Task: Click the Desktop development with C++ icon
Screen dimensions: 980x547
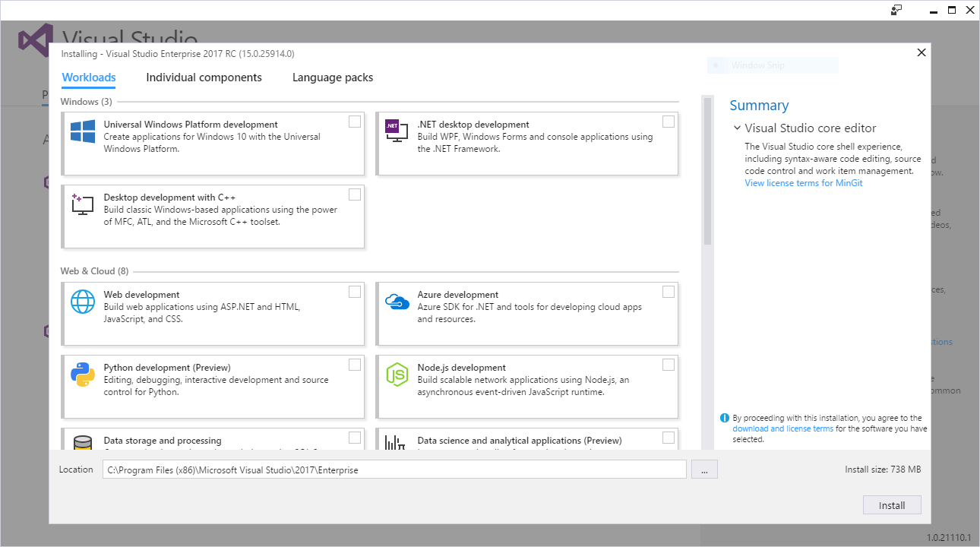Action: (x=83, y=204)
